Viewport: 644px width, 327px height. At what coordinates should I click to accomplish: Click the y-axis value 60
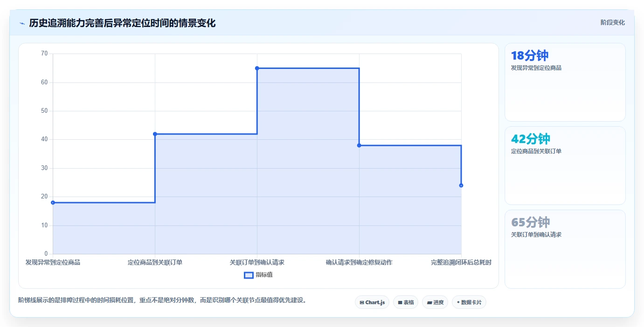coord(44,82)
